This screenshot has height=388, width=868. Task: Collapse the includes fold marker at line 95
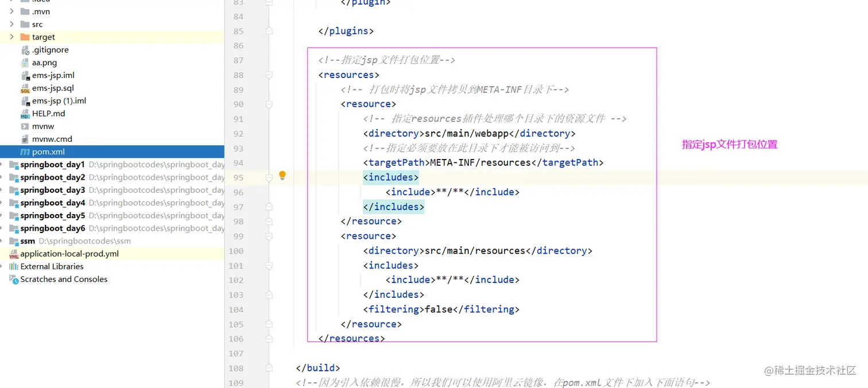(268, 178)
